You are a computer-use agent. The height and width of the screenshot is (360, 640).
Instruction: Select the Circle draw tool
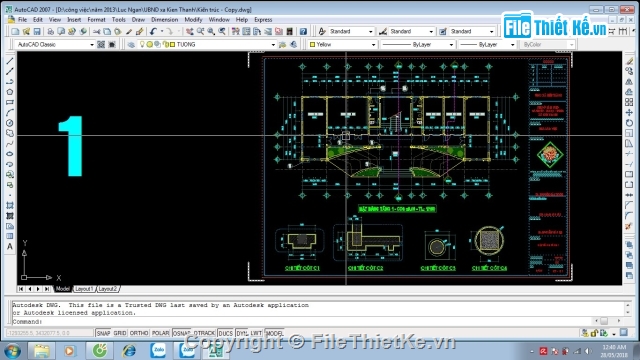point(10,123)
